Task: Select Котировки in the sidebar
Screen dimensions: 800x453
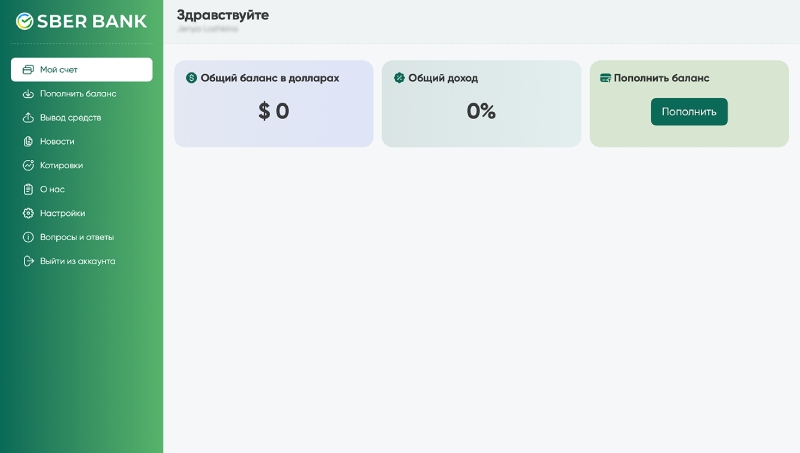Action: [x=61, y=165]
